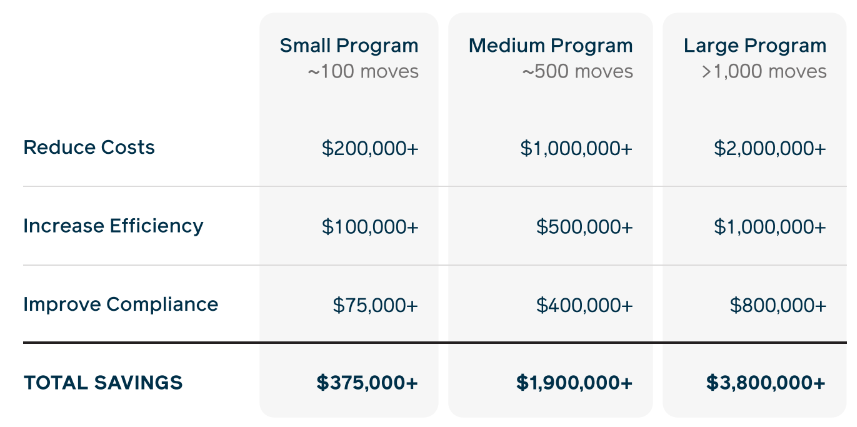Click the Large Program column header
The height and width of the screenshot is (427, 857).
pyautogui.click(x=755, y=46)
